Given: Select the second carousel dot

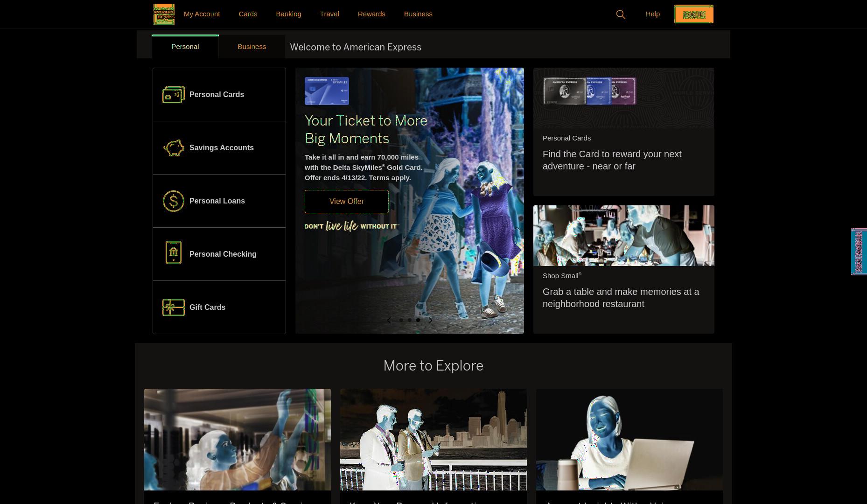Looking at the screenshot, I should (410, 320).
